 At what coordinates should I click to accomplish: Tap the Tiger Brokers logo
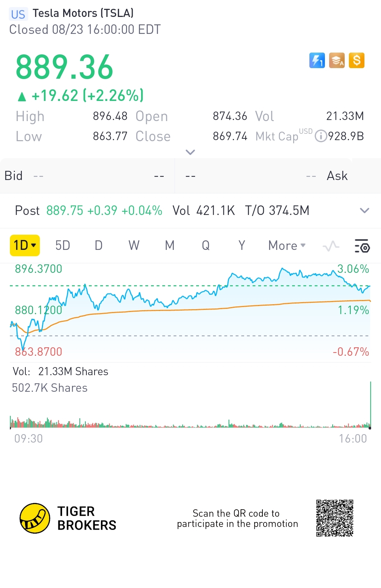[35, 518]
